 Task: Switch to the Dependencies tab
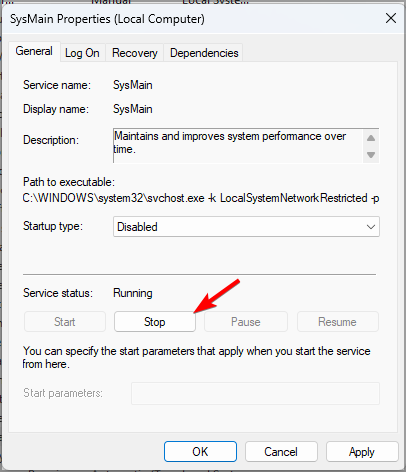point(204,53)
